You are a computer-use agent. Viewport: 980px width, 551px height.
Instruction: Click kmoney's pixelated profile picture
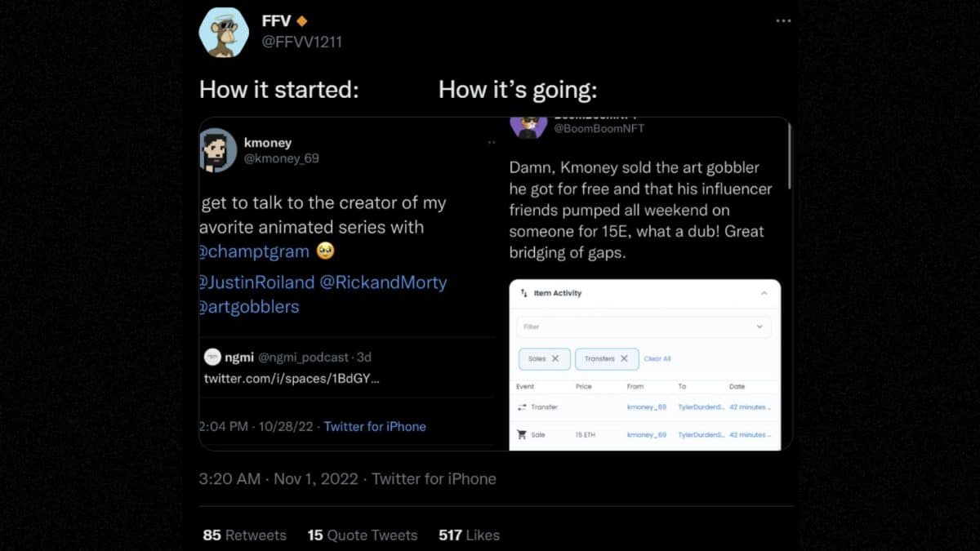tap(216, 150)
